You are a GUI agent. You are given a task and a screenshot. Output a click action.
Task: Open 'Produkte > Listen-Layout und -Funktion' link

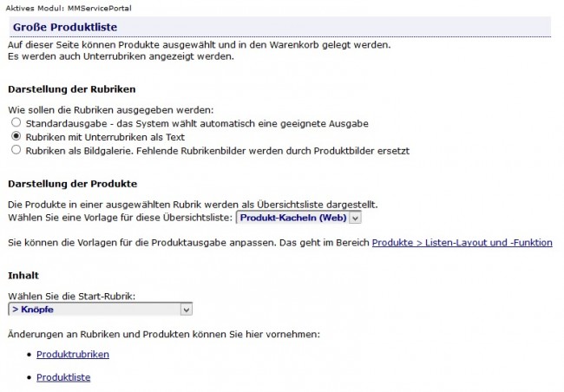coord(462,243)
